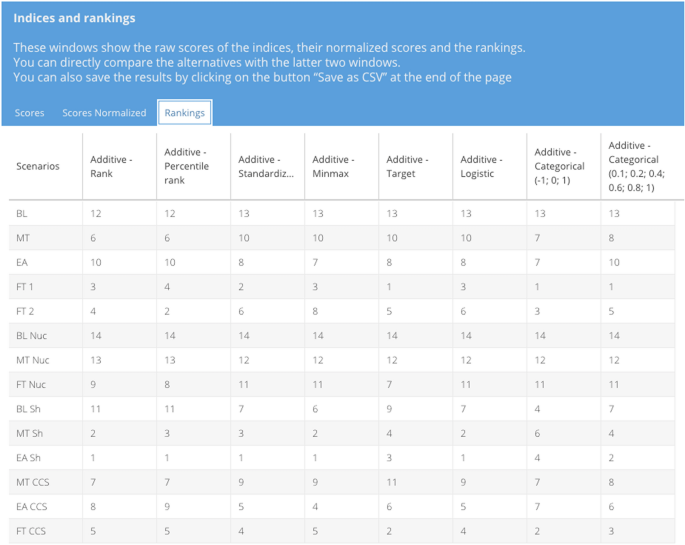Click the FT 2 scenario row label
This screenshot has height=545, width=685.
[26, 311]
